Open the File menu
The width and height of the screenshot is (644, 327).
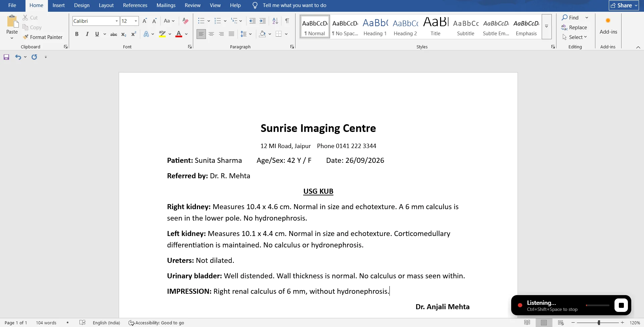coord(12,5)
